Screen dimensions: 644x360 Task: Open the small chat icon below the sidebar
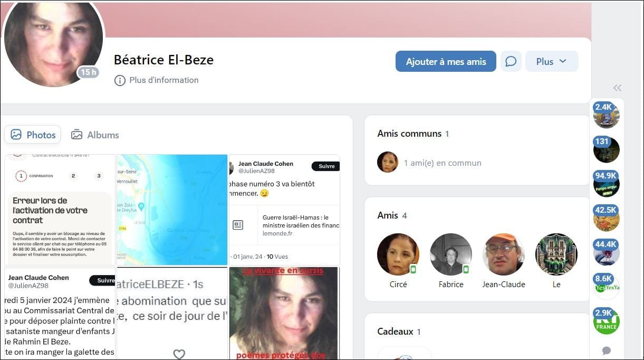(x=607, y=350)
